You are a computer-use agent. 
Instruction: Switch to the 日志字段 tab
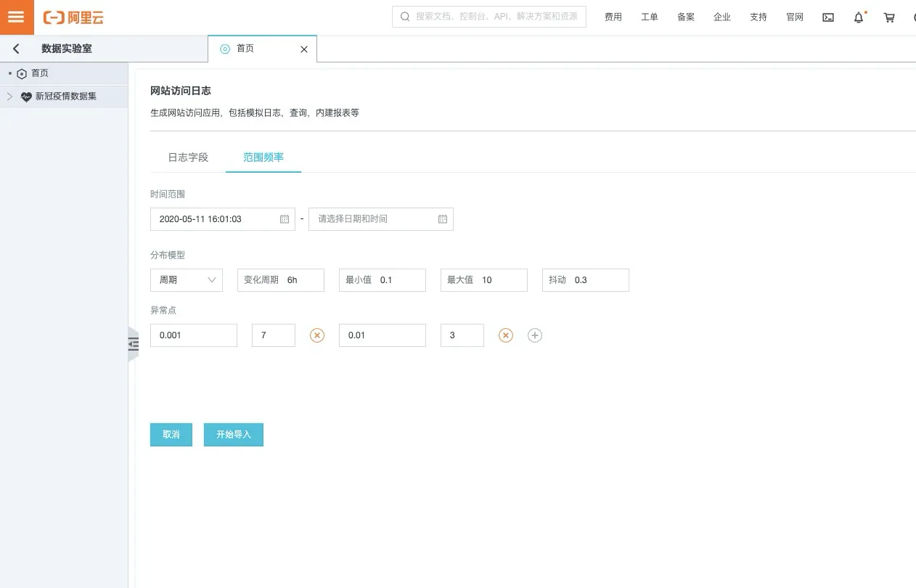click(x=188, y=158)
